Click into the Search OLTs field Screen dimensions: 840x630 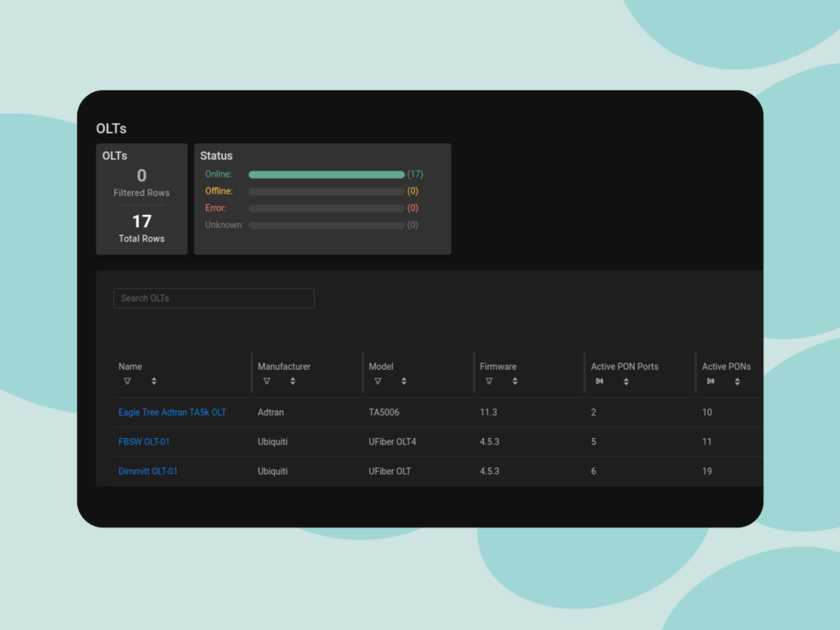click(213, 299)
